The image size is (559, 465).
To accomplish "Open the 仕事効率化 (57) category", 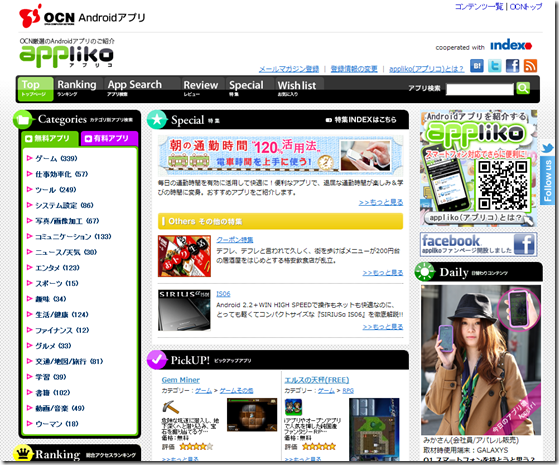I will pos(61,174).
